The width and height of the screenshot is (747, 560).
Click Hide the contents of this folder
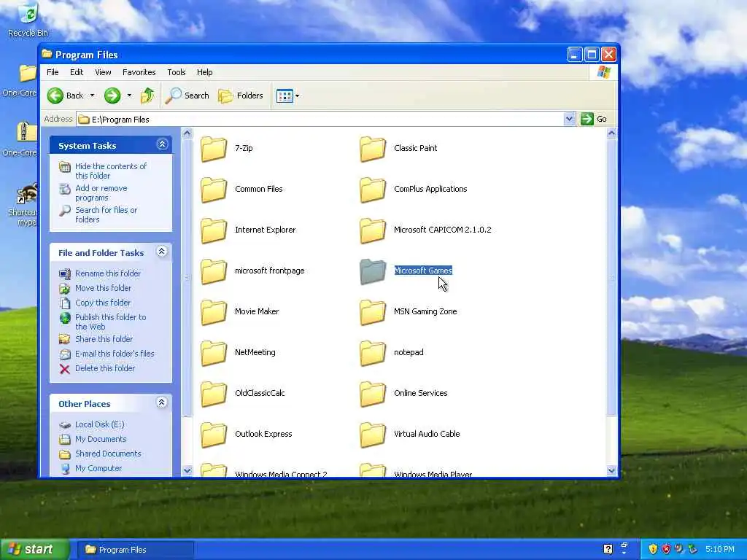pyautogui.click(x=111, y=171)
